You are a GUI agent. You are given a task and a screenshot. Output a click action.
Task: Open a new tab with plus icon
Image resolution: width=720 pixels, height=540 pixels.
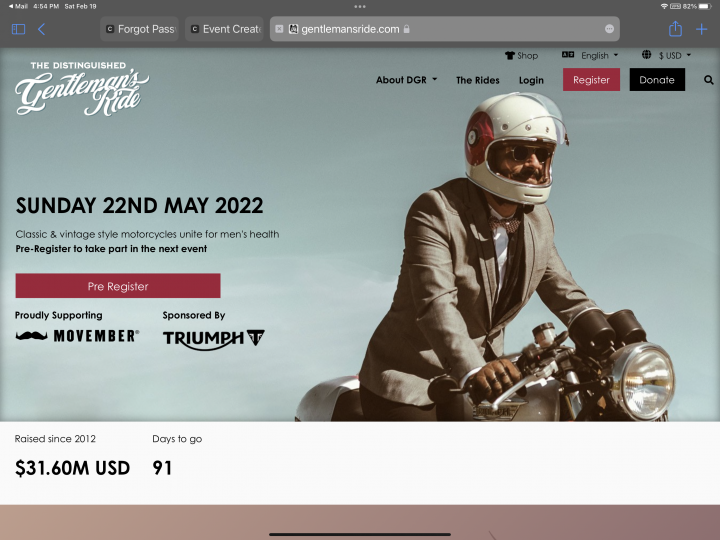(x=702, y=29)
